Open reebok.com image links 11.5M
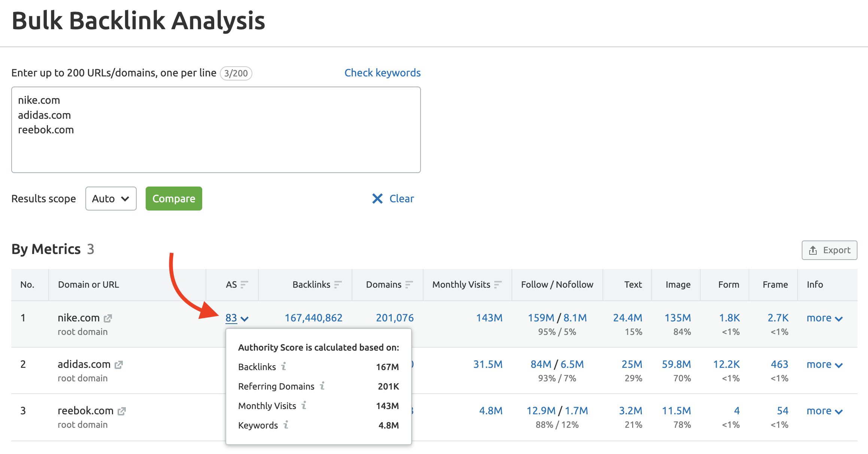This screenshot has height=454, width=868. click(676, 411)
